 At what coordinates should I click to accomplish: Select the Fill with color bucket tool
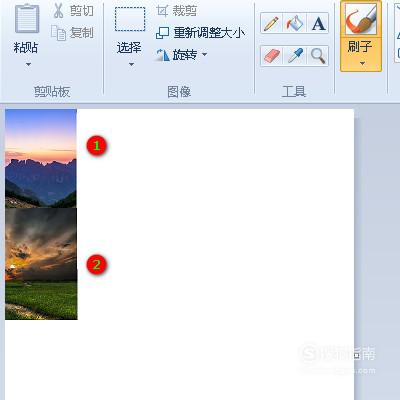point(295,23)
